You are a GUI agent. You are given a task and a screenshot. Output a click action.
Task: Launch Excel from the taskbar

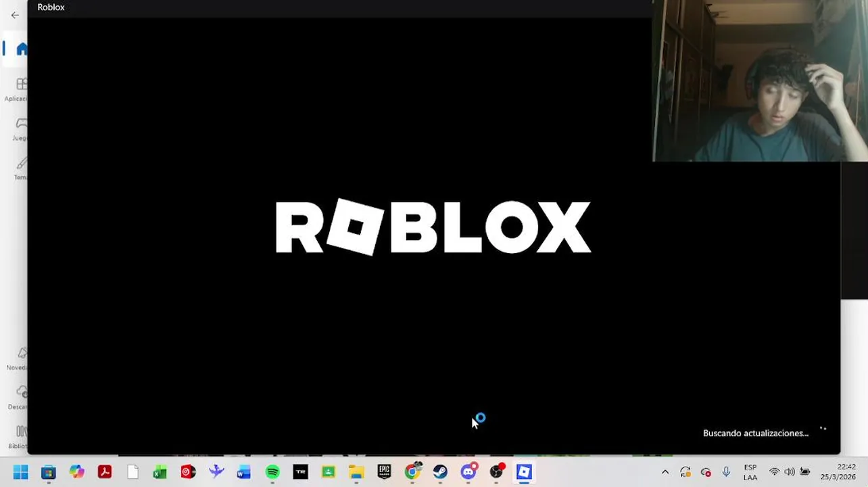coord(160,472)
